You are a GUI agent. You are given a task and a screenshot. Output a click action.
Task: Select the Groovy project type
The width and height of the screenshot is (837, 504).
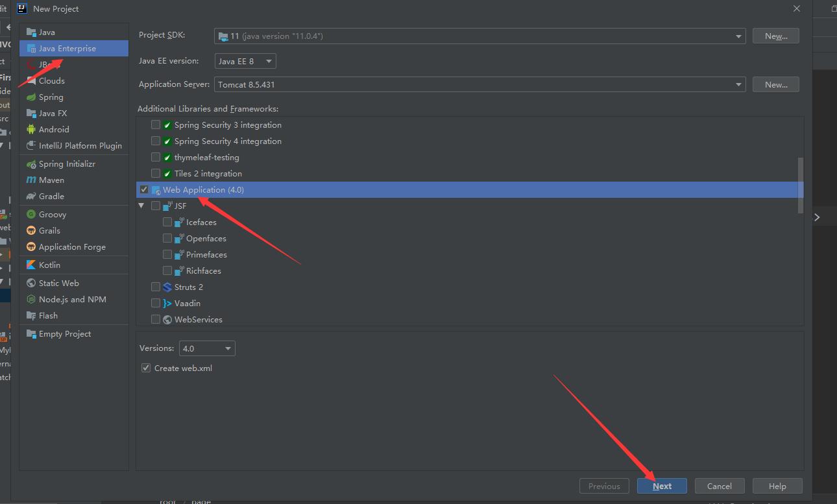click(x=73, y=214)
